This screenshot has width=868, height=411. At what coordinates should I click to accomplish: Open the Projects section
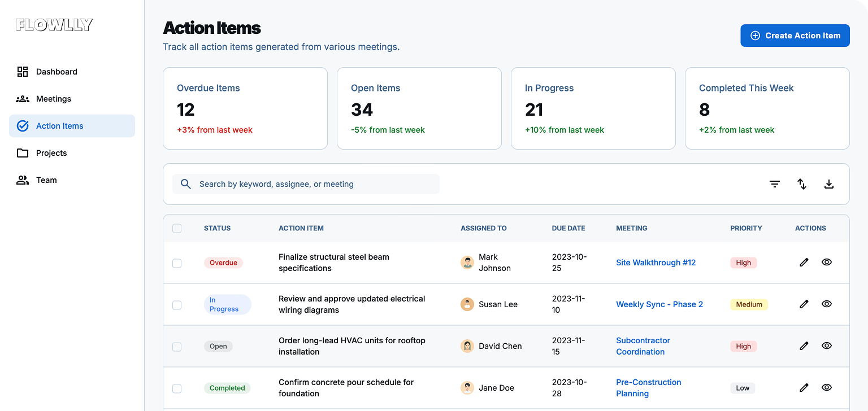click(51, 153)
